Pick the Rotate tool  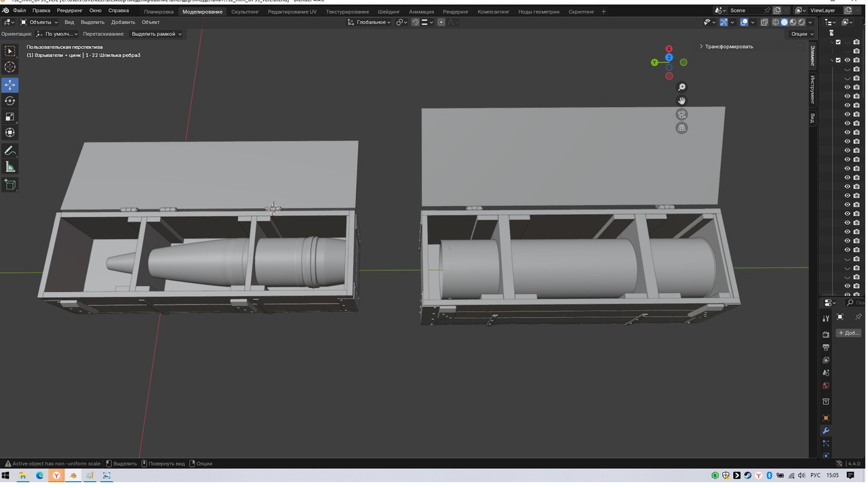pyautogui.click(x=9, y=101)
